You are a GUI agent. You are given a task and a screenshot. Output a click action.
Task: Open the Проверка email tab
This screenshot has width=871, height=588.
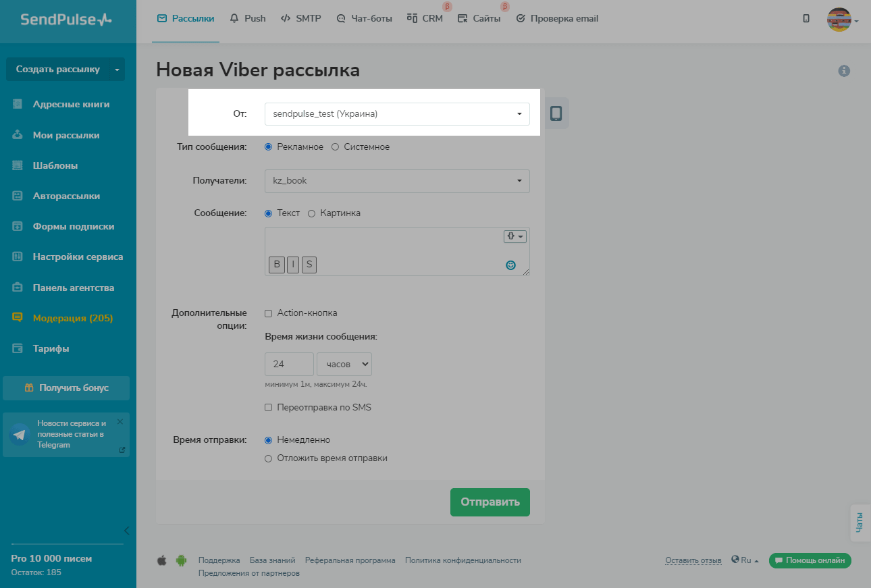[557, 19]
